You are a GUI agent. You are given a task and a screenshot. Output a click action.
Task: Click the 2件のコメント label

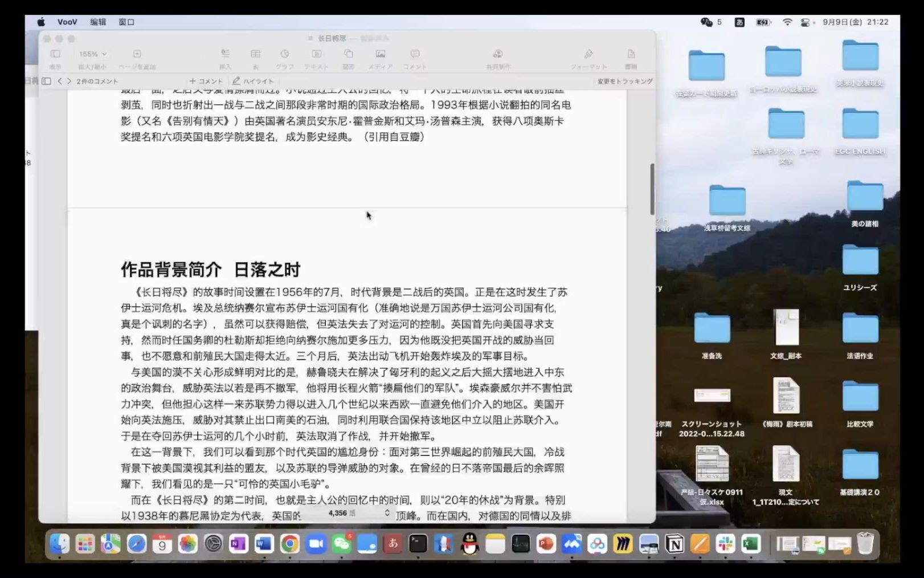click(97, 81)
